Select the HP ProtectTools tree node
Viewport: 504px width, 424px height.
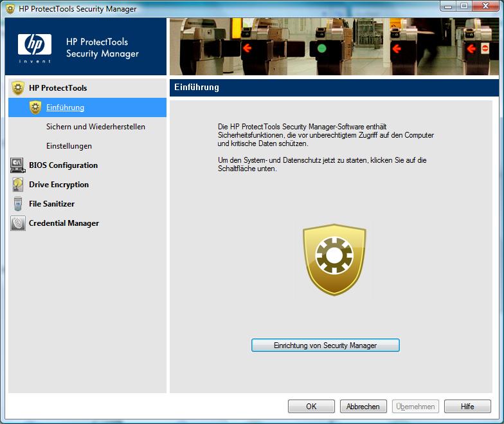(58, 88)
